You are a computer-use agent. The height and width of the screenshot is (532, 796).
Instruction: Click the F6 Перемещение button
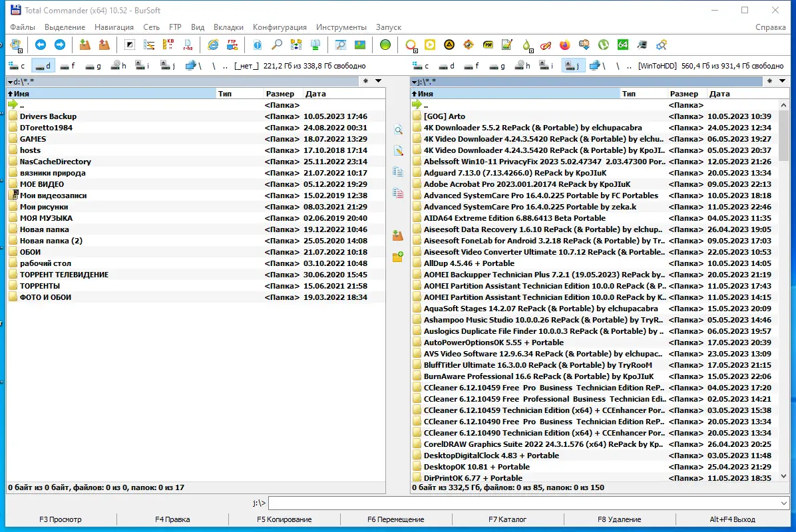point(396,519)
